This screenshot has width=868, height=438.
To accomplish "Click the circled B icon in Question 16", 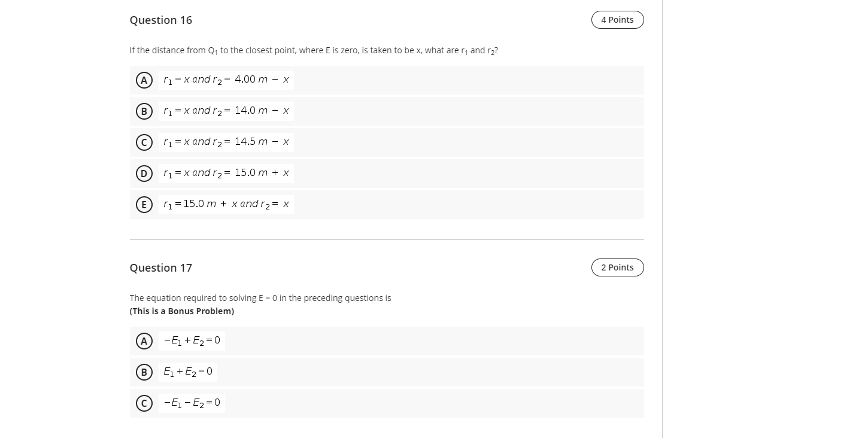I will click(x=144, y=111).
